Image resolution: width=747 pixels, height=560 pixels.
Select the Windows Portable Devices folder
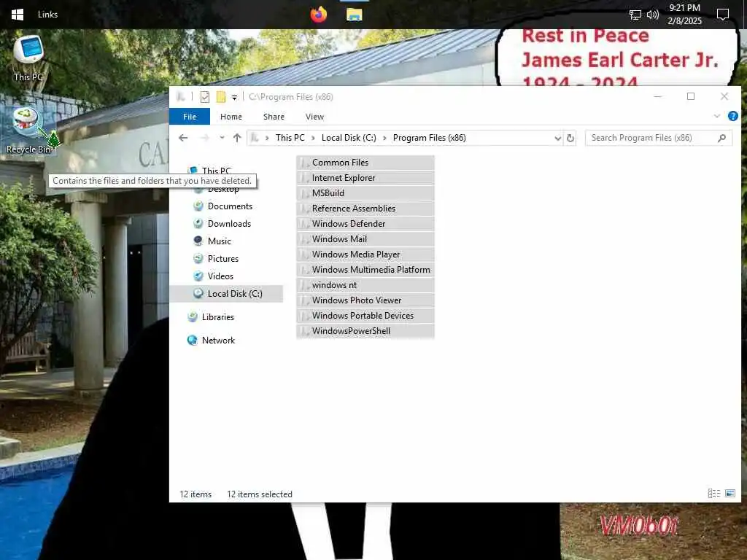pyautogui.click(x=365, y=316)
